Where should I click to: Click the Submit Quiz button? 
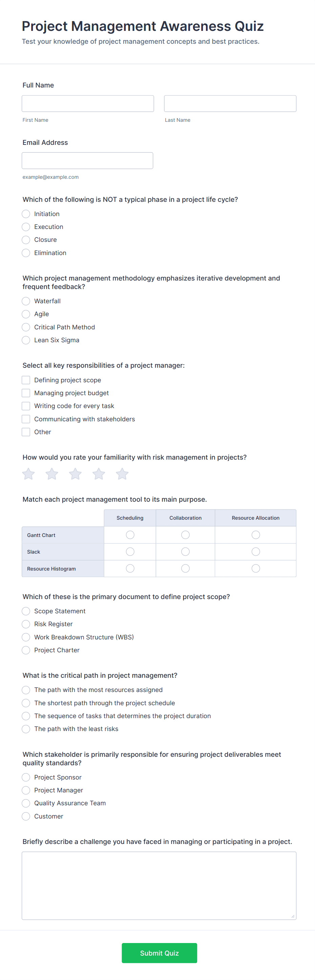tap(159, 953)
